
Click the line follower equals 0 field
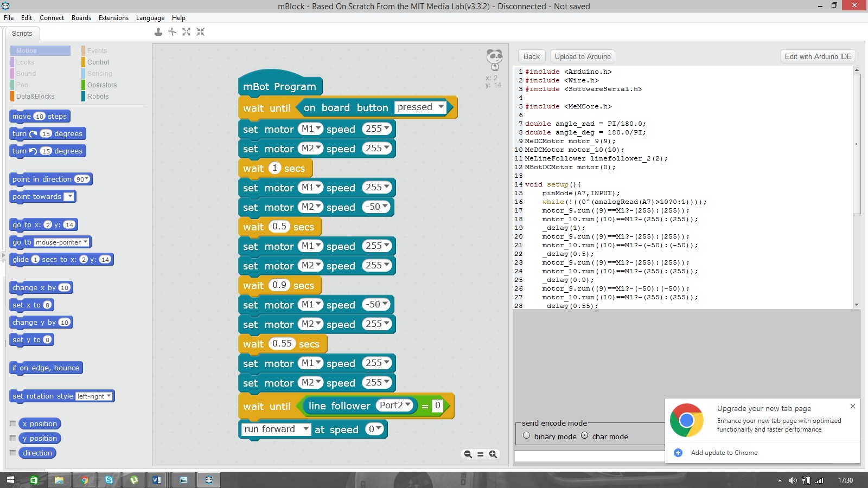coord(437,406)
